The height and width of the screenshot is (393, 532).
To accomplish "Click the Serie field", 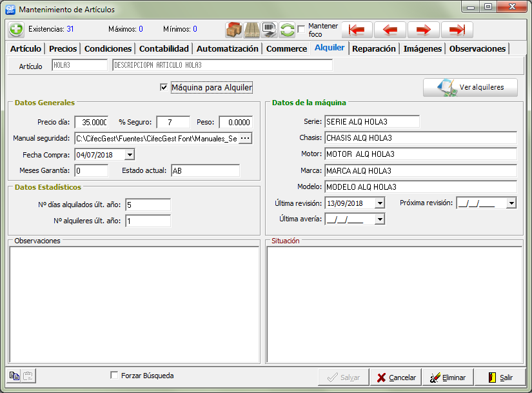I will [372, 121].
